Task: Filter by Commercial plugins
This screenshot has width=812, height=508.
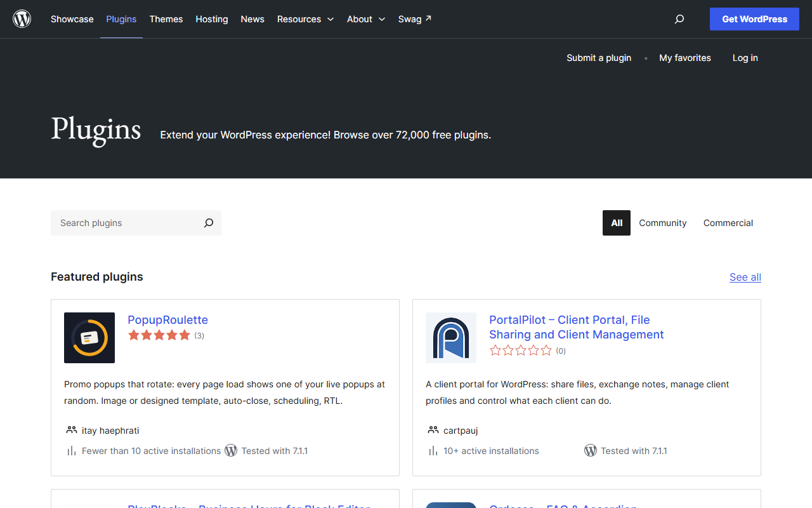Action: pos(728,223)
